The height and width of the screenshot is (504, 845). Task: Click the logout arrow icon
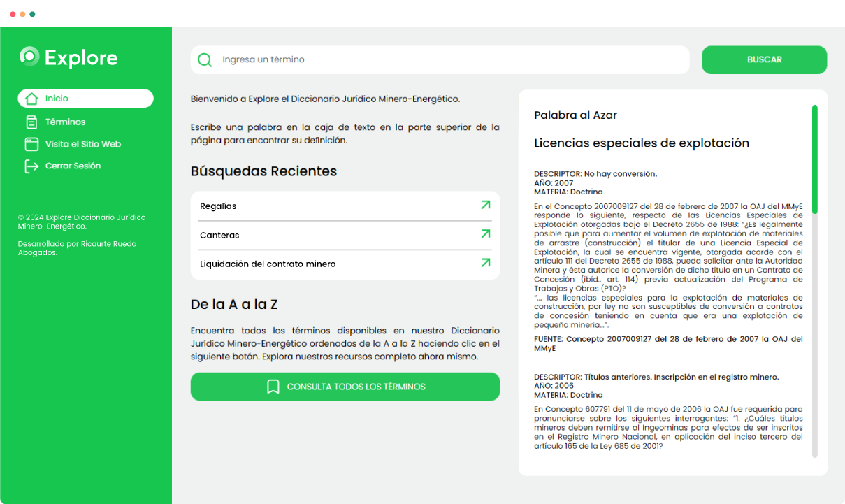pos(31,166)
